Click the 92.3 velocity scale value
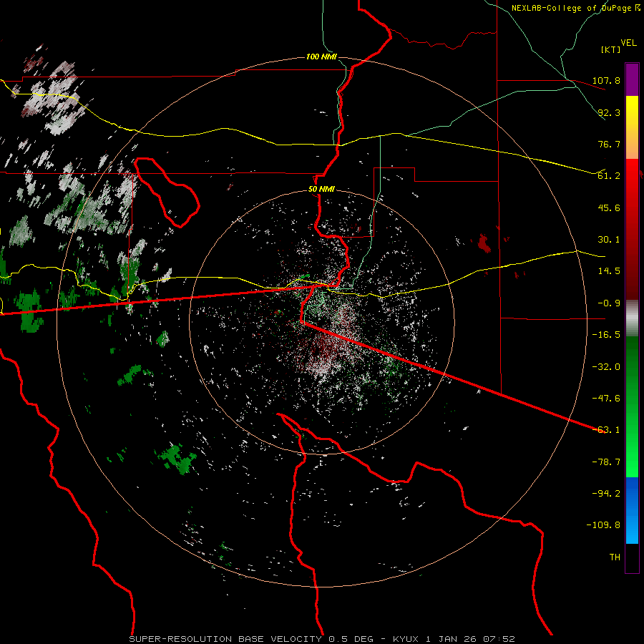This screenshot has width=644, height=644. tap(609, 112)
